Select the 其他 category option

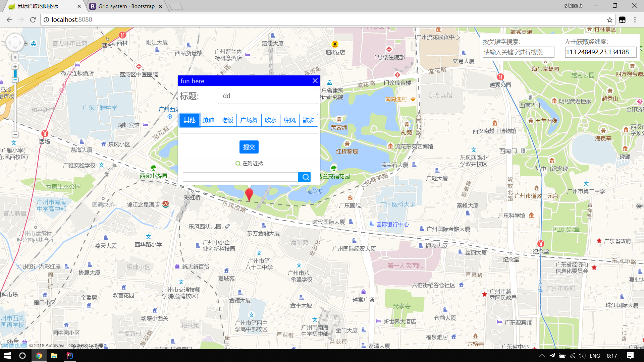pos(190,120)
